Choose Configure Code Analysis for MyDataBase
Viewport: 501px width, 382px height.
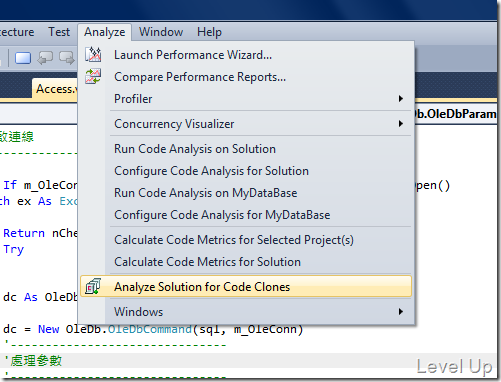[x=247, y=215]
